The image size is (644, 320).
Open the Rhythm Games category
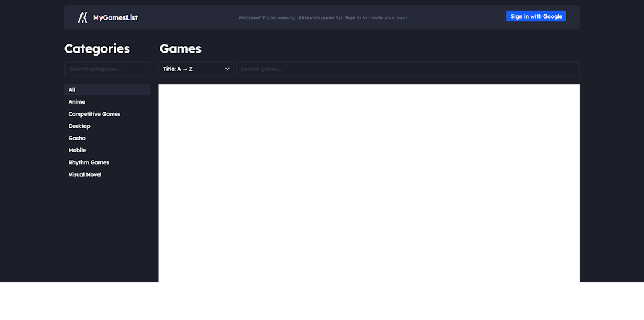click(88, 162)
